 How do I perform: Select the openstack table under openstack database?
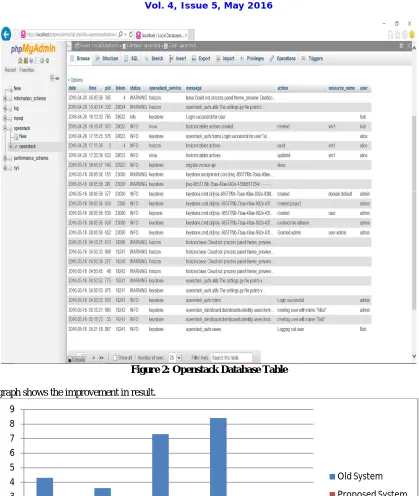(x=27, y=146)
